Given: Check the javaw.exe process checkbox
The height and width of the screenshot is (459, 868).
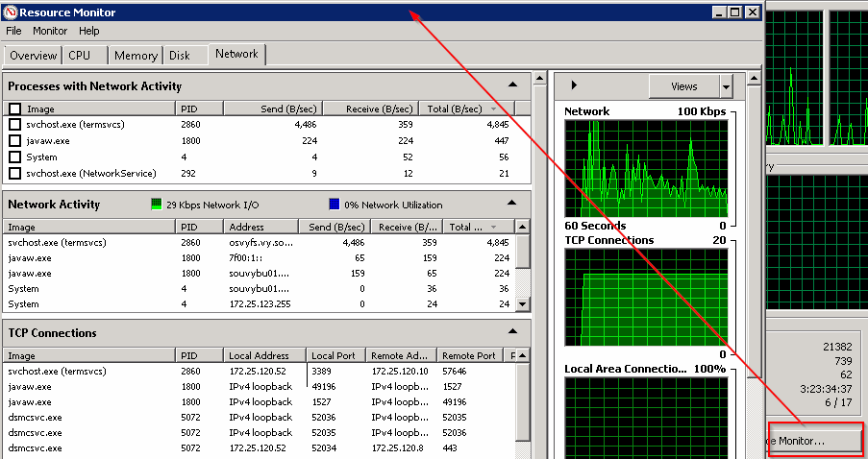Looking at the screenshot, I should (14, 141).
